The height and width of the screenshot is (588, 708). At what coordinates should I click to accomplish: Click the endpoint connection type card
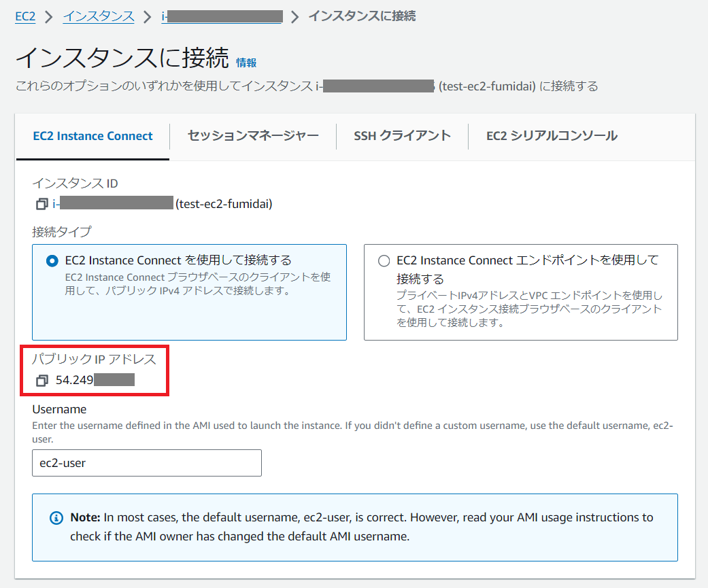click(x=520, y=291)
